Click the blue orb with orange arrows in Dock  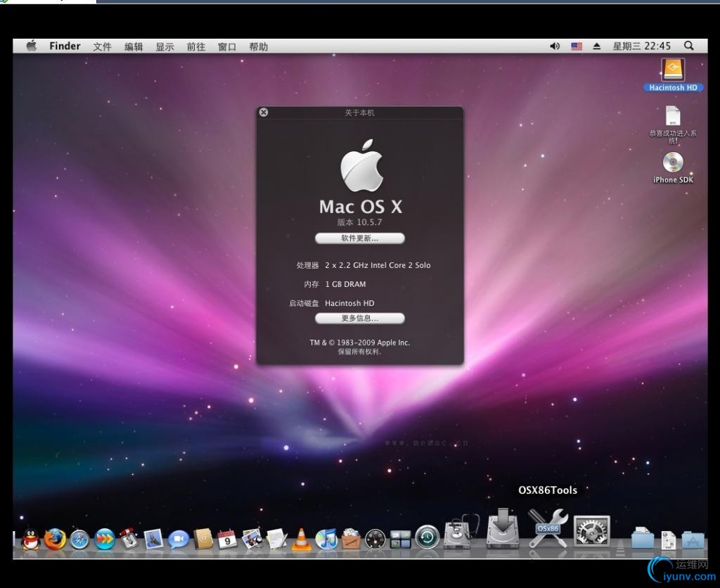[x=104, y=539]
